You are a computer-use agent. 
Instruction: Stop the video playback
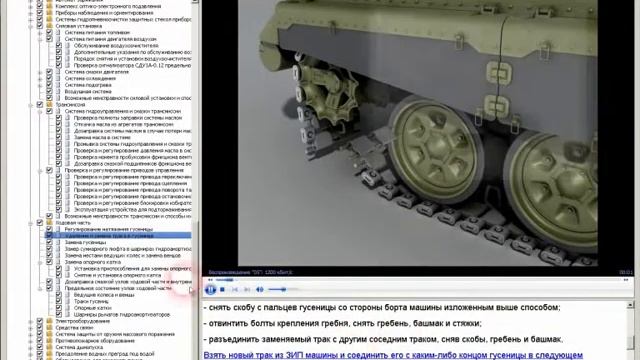(222, 289)
